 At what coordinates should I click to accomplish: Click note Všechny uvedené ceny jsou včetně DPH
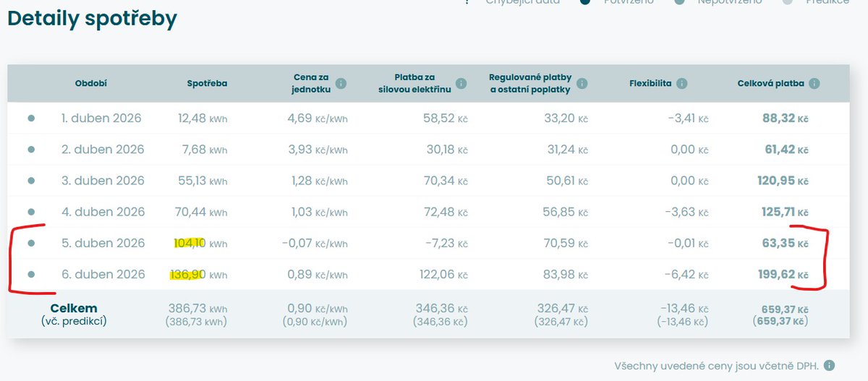click(715, 366)
